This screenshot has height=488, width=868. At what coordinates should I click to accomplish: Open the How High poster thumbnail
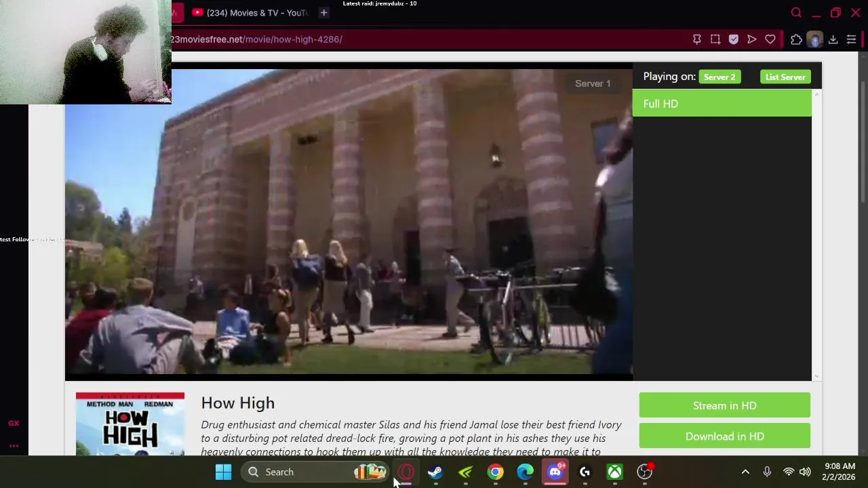pyautogui.click(x=130, y=424)
